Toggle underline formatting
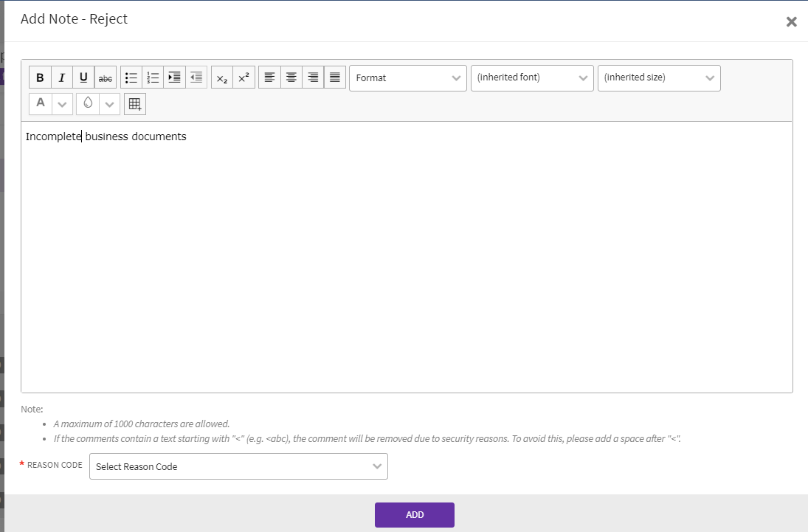Screen dimensions: 808x532 pos(83,77)
